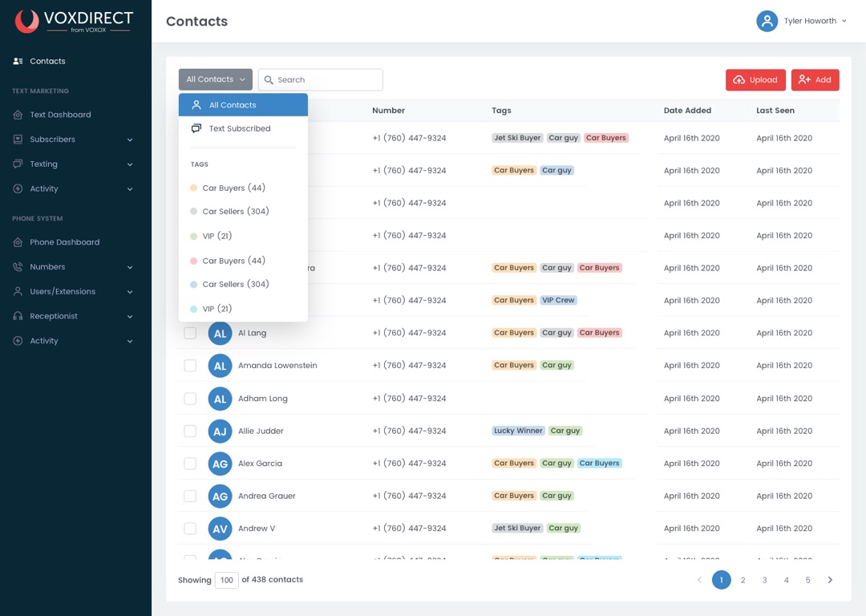This screenshot has width=866, height=616.
Task: Click the Phone Dashboard home icon
Action: click(x=18, y=242)
